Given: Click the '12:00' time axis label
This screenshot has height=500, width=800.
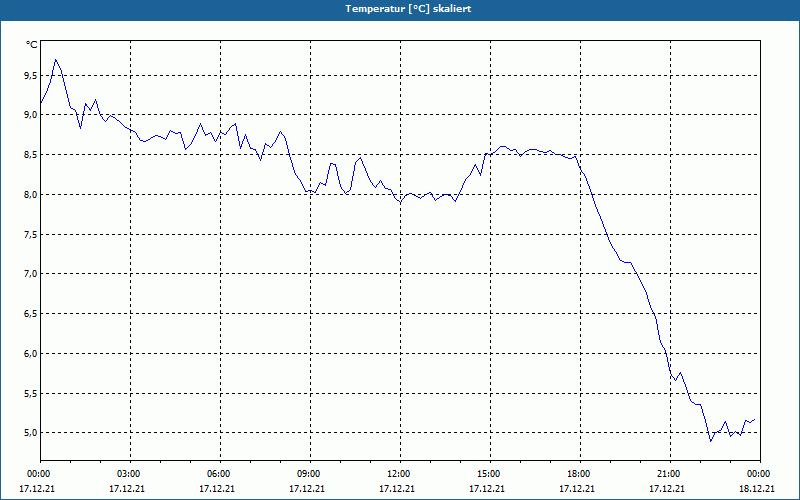Looking at the screenshot, I should [x=400, y=474].
